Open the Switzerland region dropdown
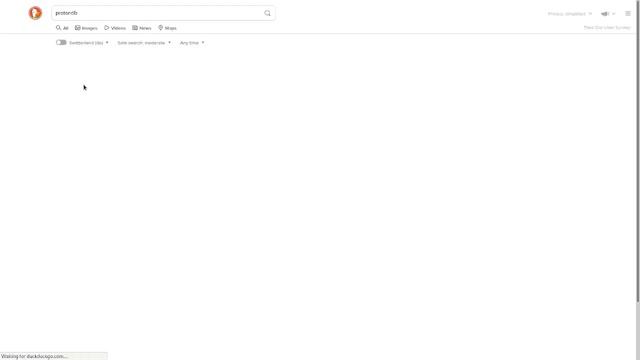Image resolution: width=640 pixels, height=360 pixels. pyautogui.click(x=89, y=42)
